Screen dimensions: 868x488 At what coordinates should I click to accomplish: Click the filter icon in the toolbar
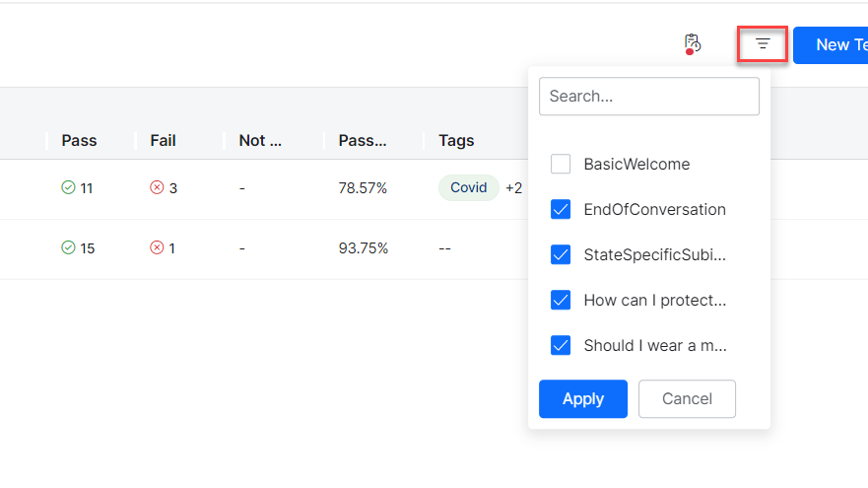[762, 44]
